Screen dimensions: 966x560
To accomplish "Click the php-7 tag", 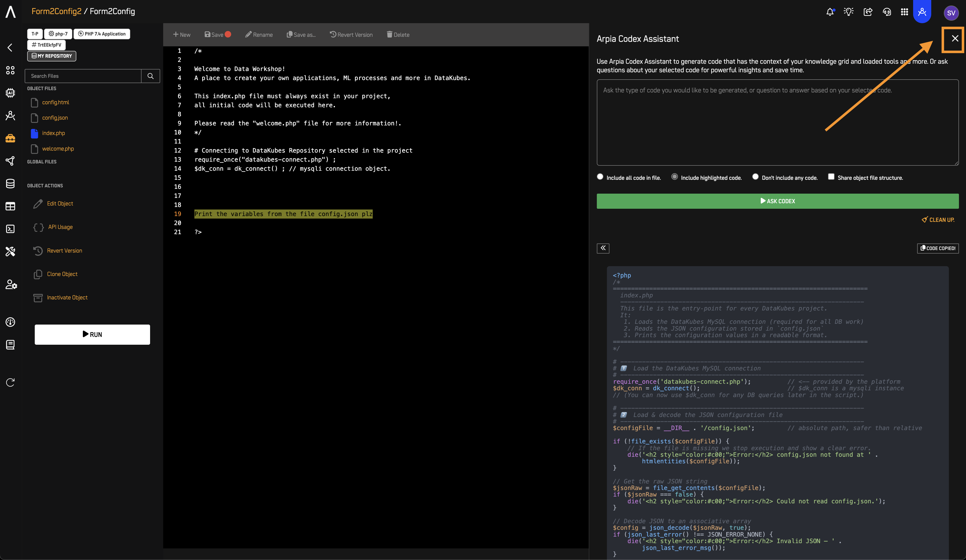I will [x=58, y=34].
